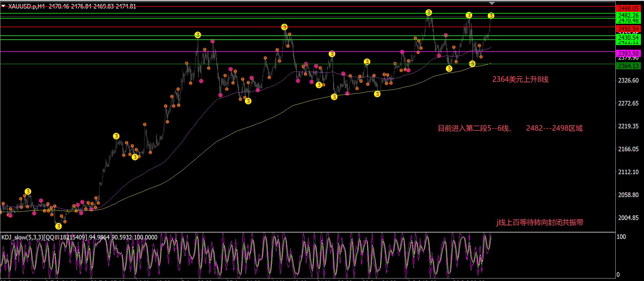
Task: Click the 2058.80 value on price axis
Action: point(628,195)
